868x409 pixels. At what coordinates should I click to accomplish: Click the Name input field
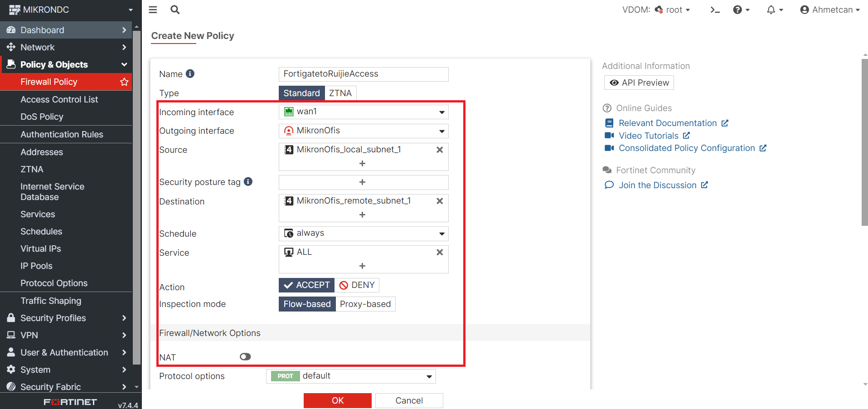point(364,74)
